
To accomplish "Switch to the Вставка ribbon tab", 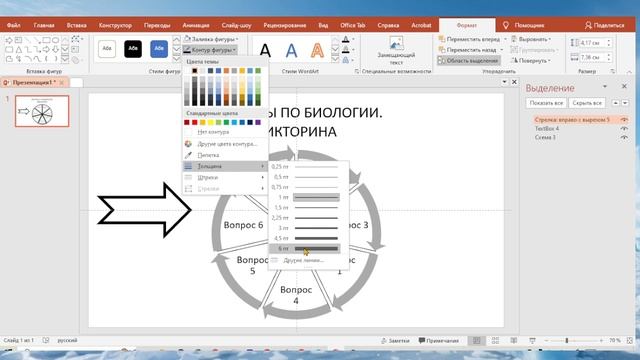I will coord(77,25).
